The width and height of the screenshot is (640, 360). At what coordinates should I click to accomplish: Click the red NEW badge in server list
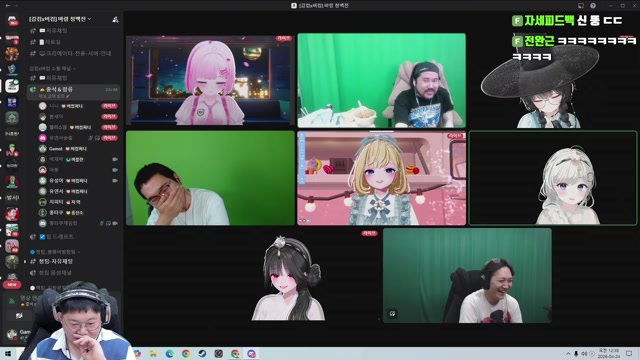(12, 284)
